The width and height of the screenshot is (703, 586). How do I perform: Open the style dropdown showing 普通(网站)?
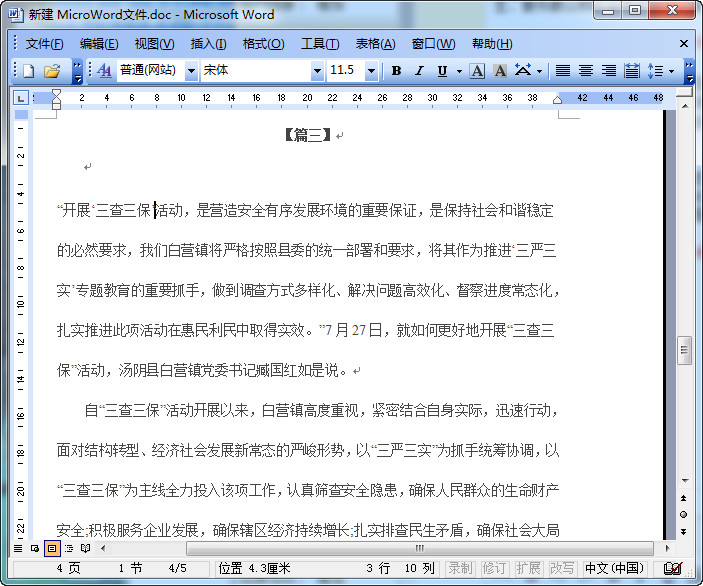pyautogui.click(x=191, y=71)
